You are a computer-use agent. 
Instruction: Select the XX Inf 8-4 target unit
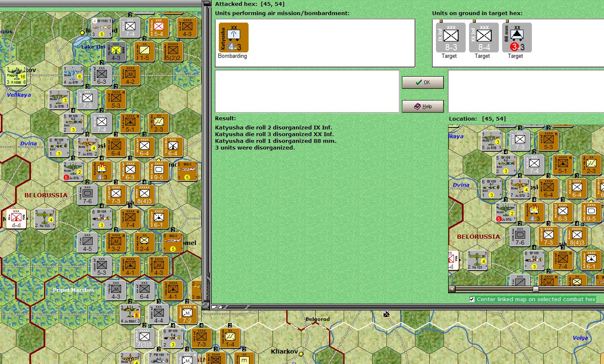coord(484,38)
